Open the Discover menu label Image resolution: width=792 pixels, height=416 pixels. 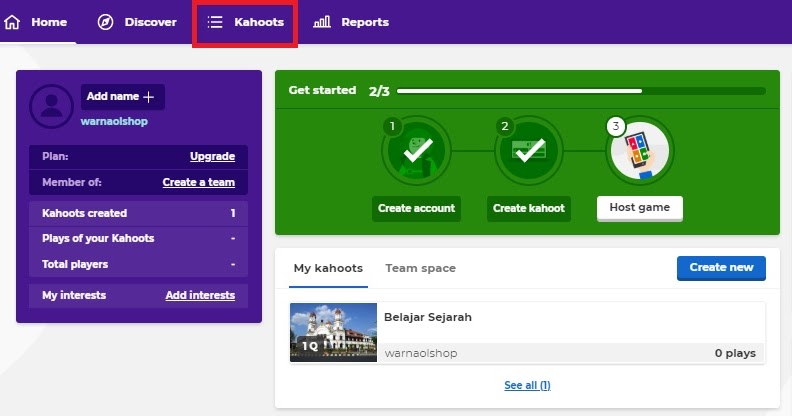(151, 22)
